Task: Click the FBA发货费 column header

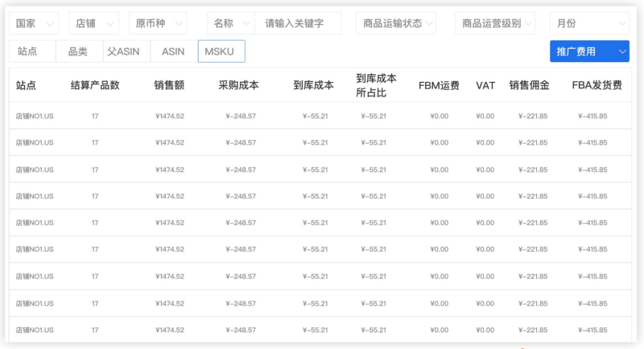Action: (x=596, y=85)
